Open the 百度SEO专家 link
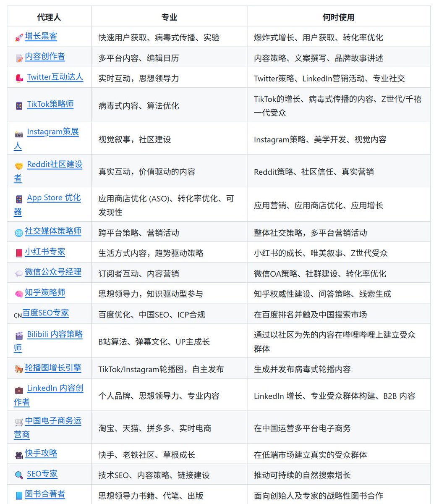The width and height of the screenshot is (439, 504). point(45,313)
